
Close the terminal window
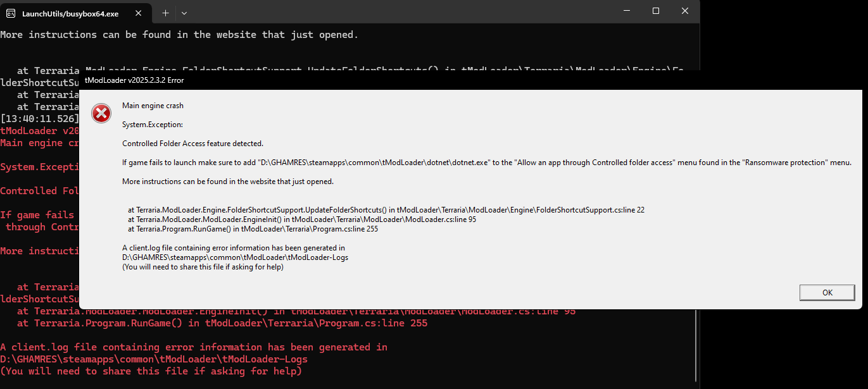pyautogui.click(x=685, y=11)
